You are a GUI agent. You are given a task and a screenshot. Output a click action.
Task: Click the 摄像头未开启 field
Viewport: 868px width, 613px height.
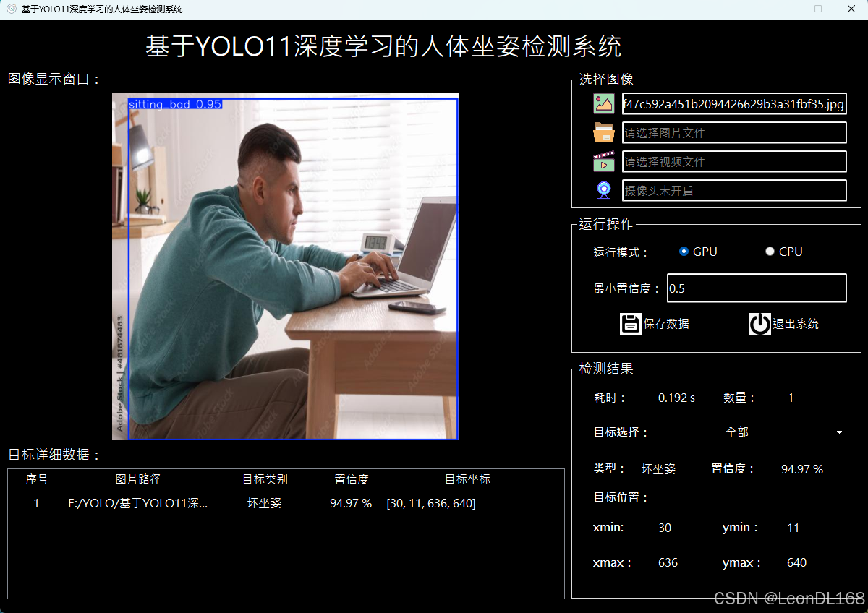[x=734, y=191]
